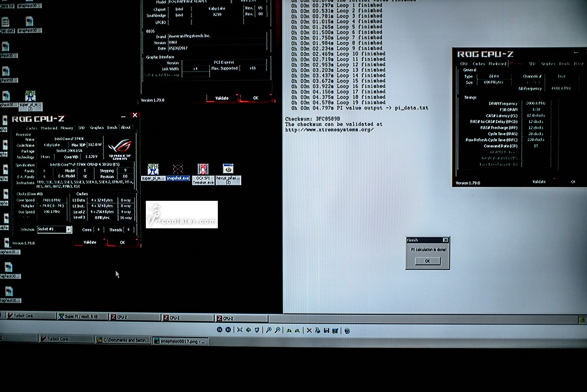This screenshot has height=392, width=587.
Task: Expand the Socket #1 selection dropdown
Action: click(69, 229)
